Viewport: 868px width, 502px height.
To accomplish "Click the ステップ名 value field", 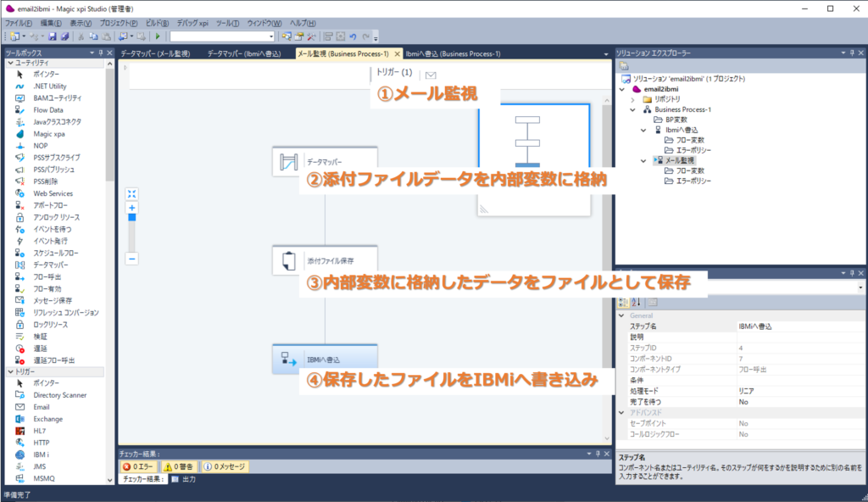I will [x=800, y=326].
